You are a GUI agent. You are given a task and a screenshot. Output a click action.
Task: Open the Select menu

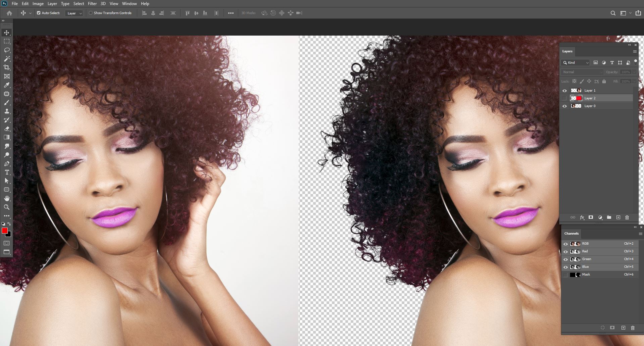click(79, 4)
